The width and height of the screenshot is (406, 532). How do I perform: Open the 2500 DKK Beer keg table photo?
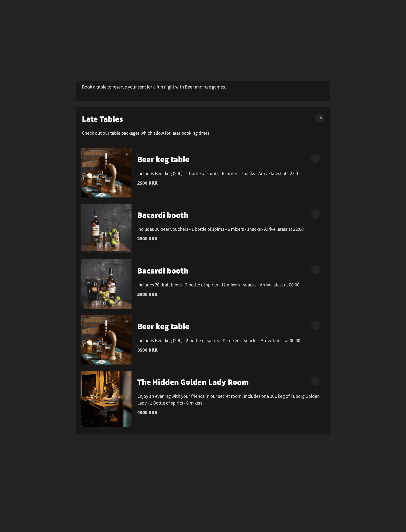point(106,173)
